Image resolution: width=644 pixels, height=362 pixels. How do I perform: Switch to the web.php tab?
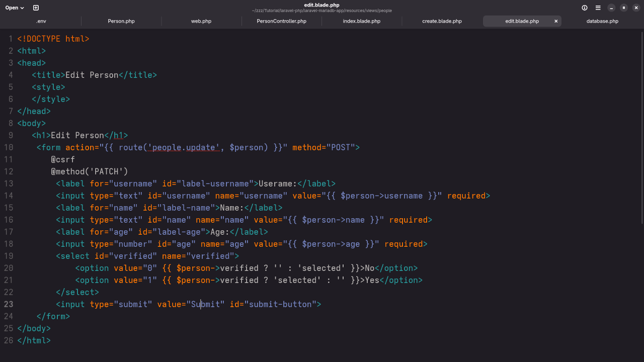pyautogui.click(x=201, y=21)
